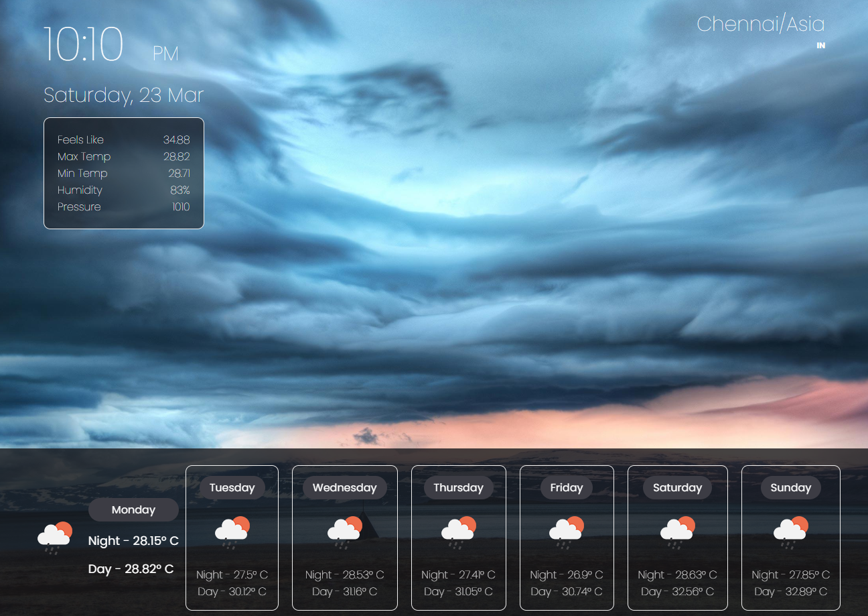
Task: Select the Monday day label
Action: (133, 510)
